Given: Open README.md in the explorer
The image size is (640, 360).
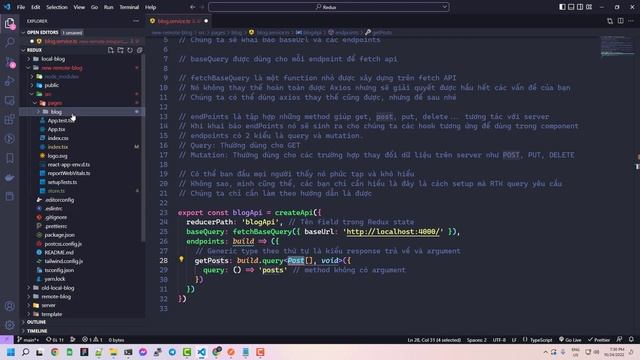Looking at the screenshot, I should point(59,252).
